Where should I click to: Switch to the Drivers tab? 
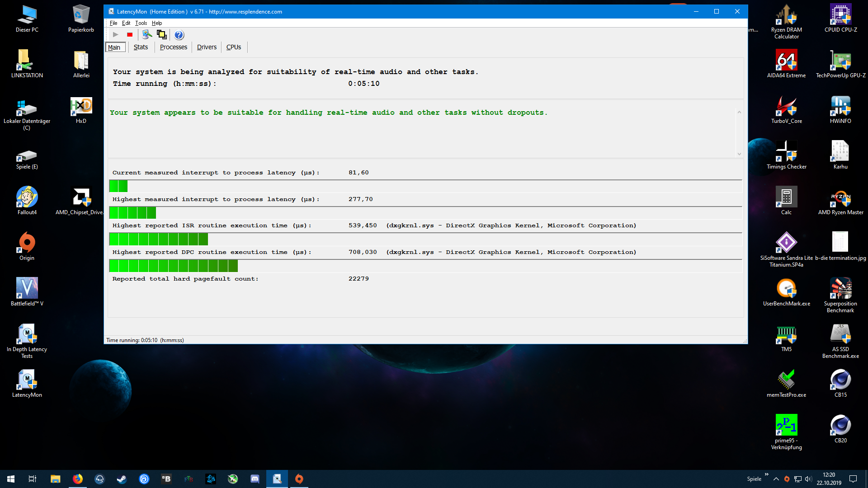[x=206, y=47]
